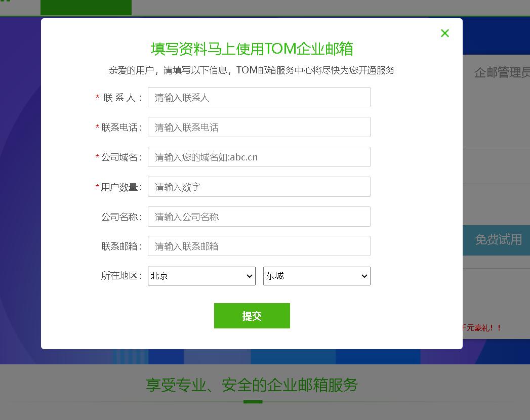Click the 联系电话 phone number field

pos(259,127)
